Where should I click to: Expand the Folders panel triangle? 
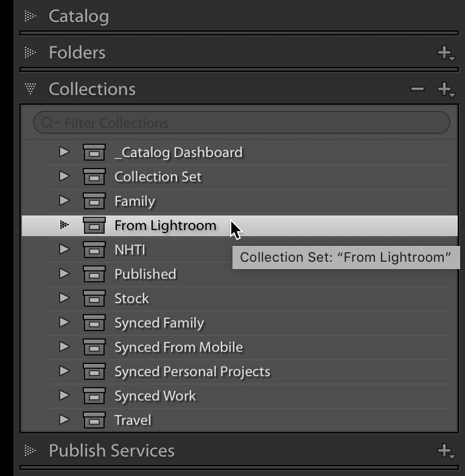tap(30, 52)
